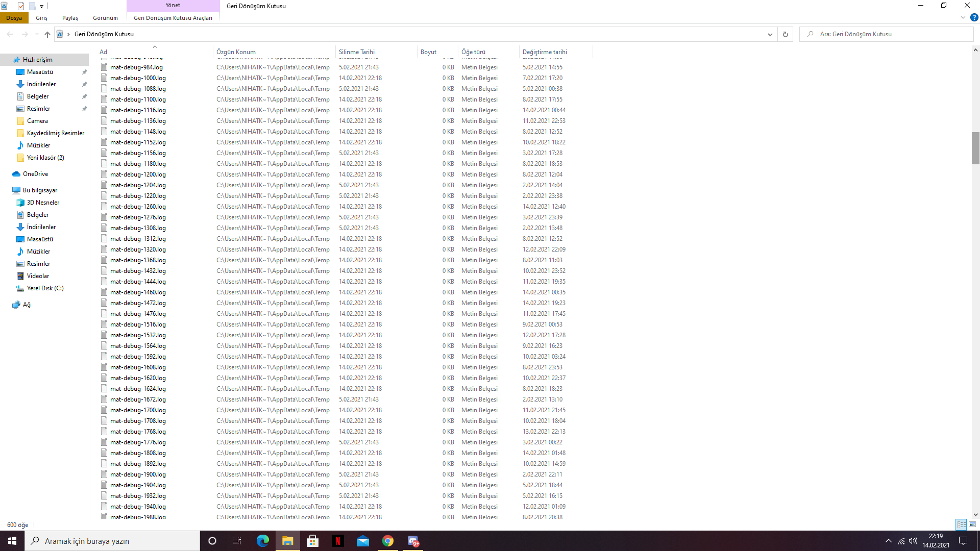The width and height of the screenshot is (980, 551).
Task: Switch to the Görünüm tab
Action: tap(105, 18)
